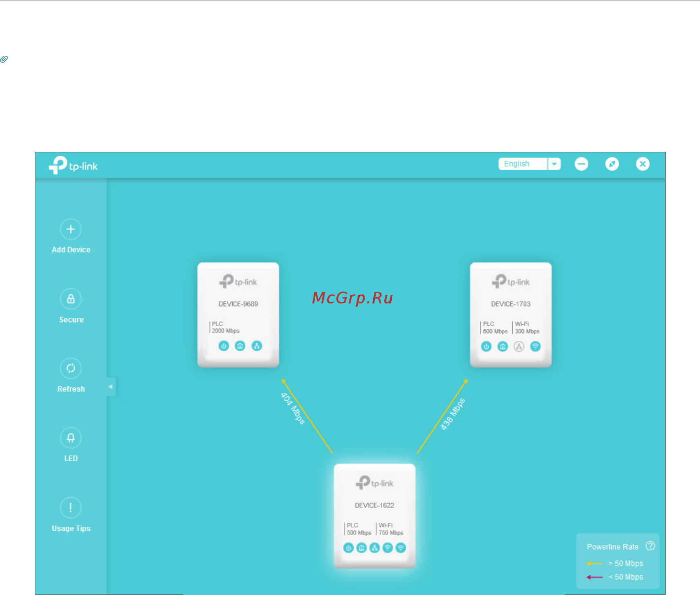Click Ethernet network icon on DEVICE-9689

(x=256, y=346)
